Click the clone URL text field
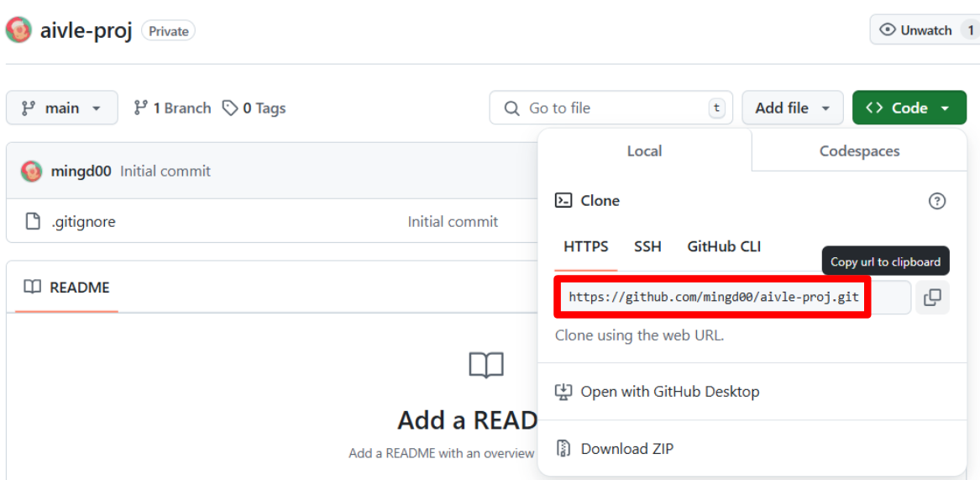Screen dimensions: 980x480 coord(732,298)
